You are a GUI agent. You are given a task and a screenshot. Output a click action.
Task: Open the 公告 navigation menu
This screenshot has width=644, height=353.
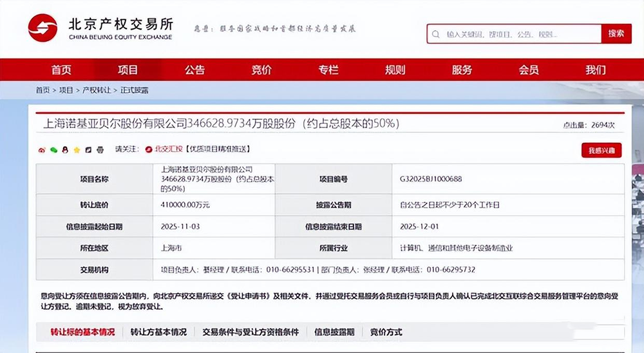[x=194, y=70]
